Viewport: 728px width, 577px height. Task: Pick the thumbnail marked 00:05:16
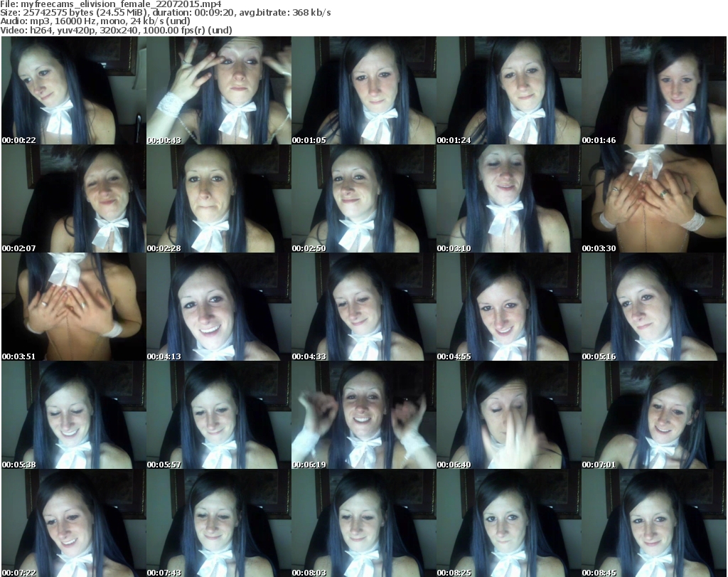[x=654, y=307]
